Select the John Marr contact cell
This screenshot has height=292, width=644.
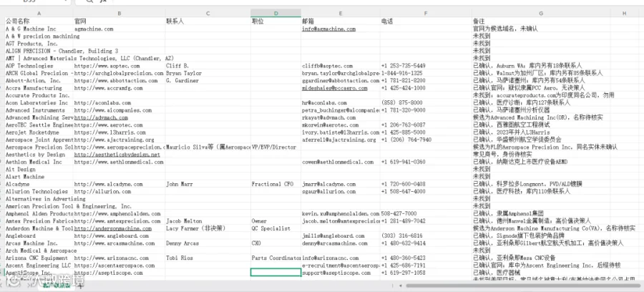[208, 184]
